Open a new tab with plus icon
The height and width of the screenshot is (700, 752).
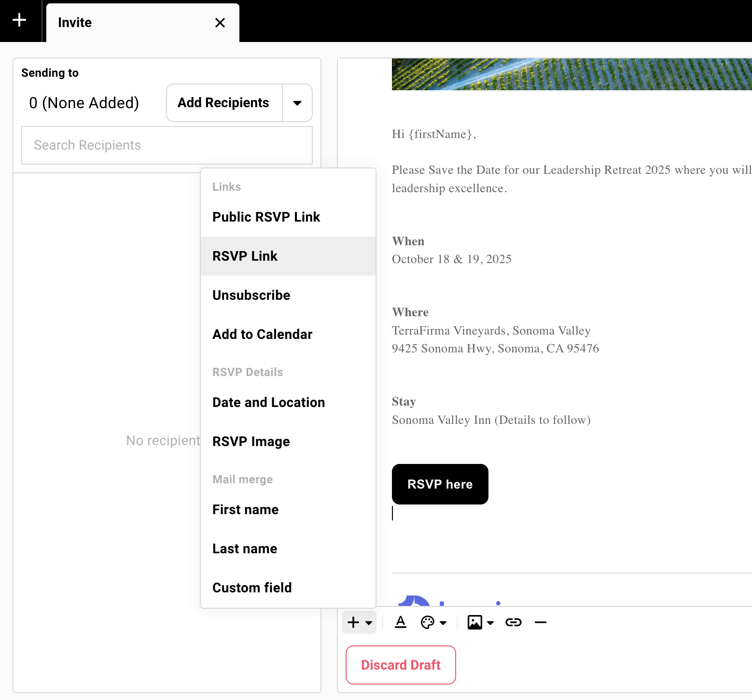tap(19, 20)
